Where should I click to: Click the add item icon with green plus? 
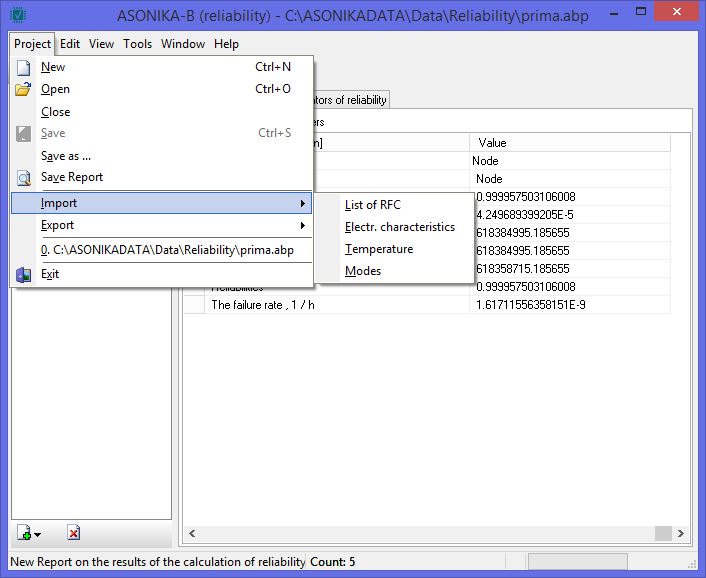coord(25,534)
